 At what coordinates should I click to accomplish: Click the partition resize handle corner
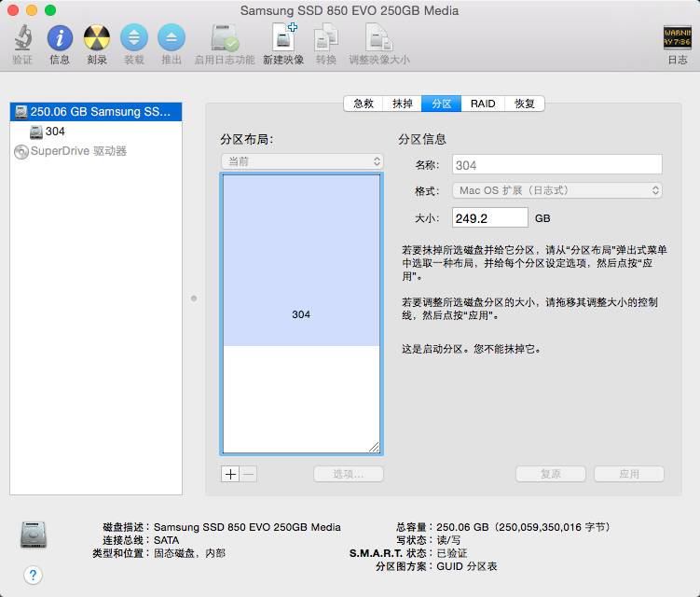(374, 448)
